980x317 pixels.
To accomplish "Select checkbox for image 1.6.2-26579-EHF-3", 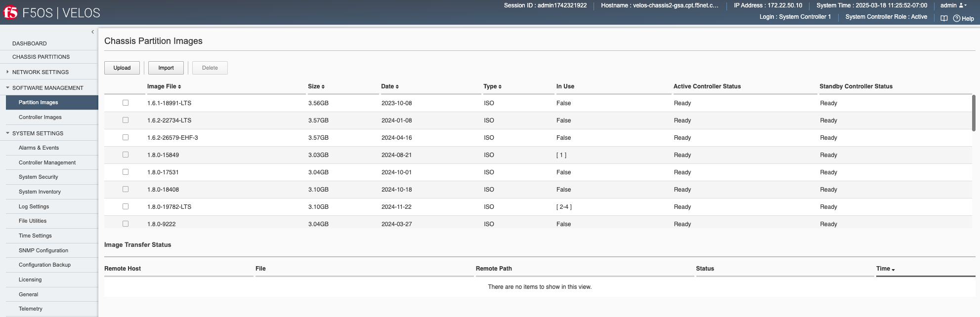I will [126, 137].
